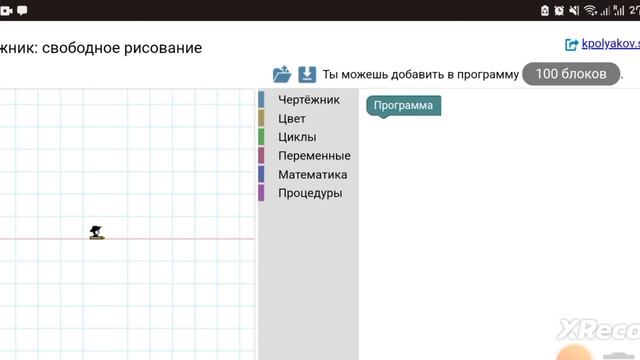Select the Программа block in workspace

pyautogui.click(x=403, y=106)
